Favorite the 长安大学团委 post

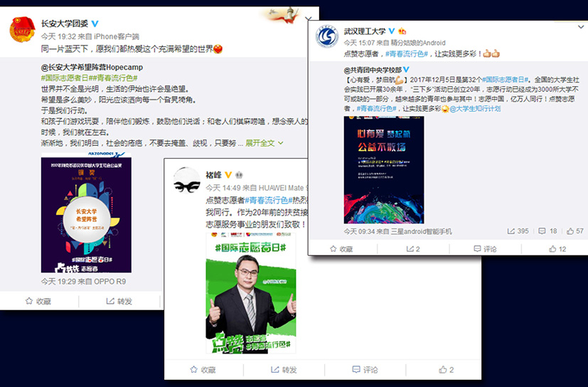pyautogui.click(x=38, y=301)
